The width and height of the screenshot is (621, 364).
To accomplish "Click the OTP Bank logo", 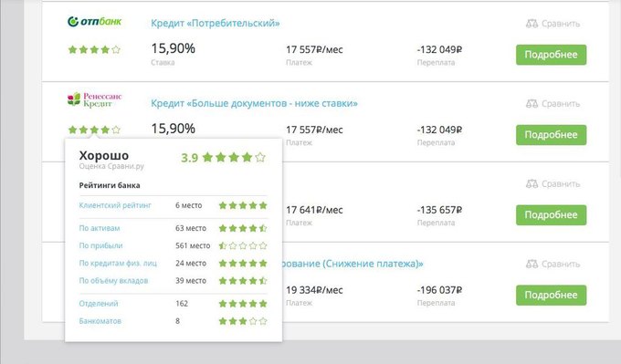I will click(x=94, y=21).
